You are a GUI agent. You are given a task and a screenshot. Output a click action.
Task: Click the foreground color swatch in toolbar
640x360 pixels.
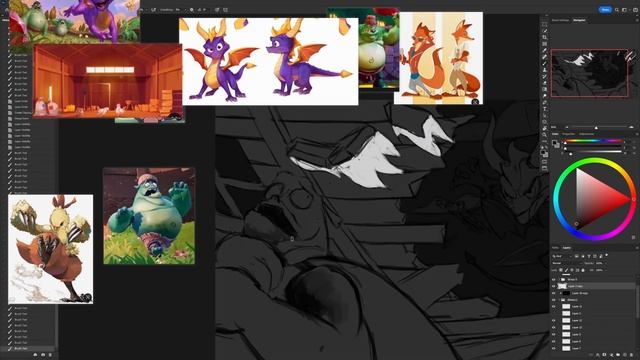point(542,152)
